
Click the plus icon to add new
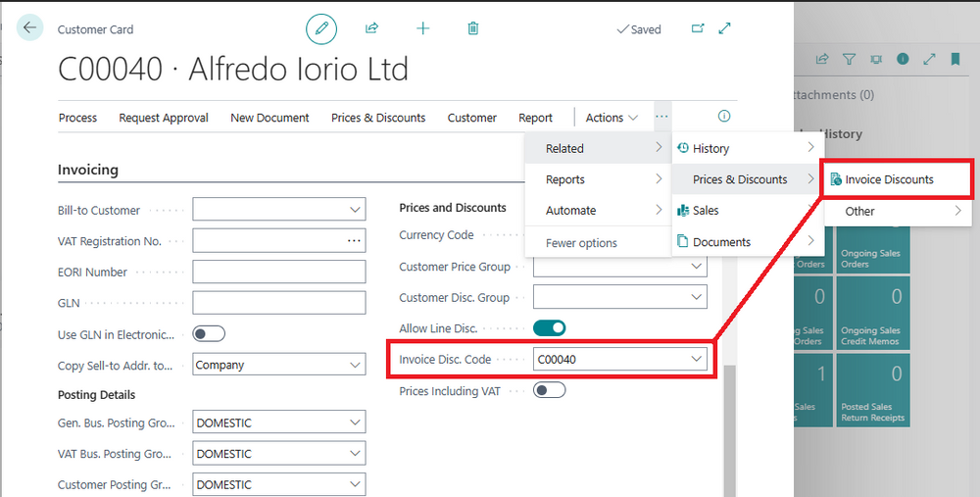pos(423,28)
